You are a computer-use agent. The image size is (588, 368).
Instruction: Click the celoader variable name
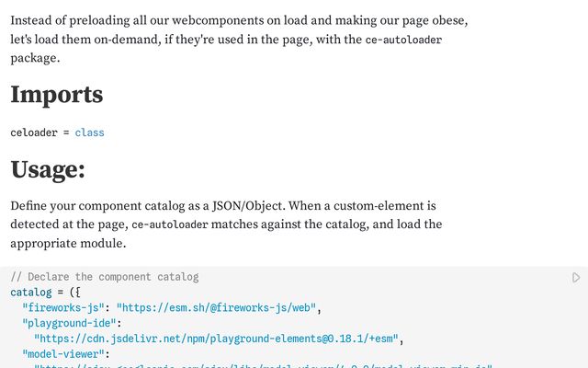(x=33, y=132)
